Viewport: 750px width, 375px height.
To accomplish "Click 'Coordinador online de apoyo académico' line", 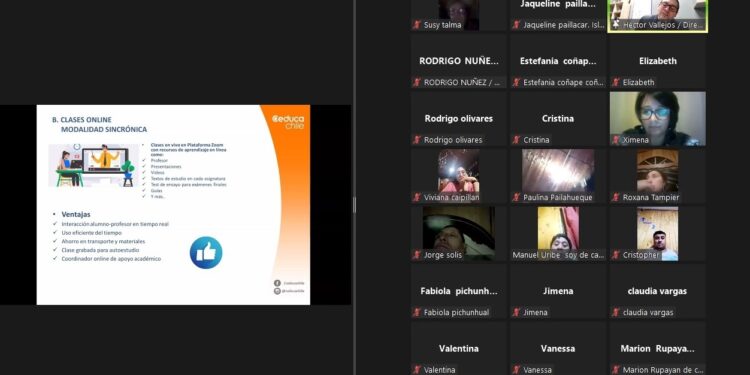I will tap(111, 258).
